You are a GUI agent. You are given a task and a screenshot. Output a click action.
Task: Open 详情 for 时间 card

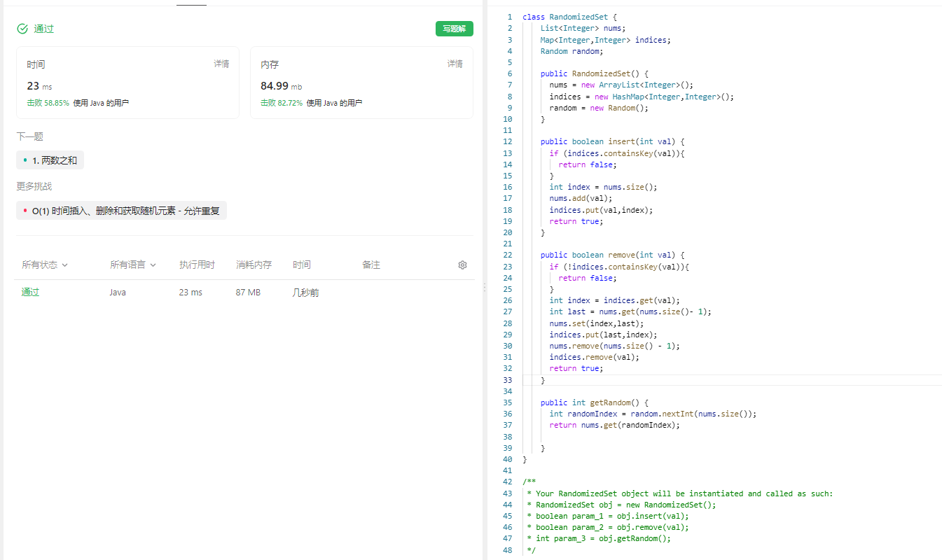pyautogui.click(x=221, y=64)
